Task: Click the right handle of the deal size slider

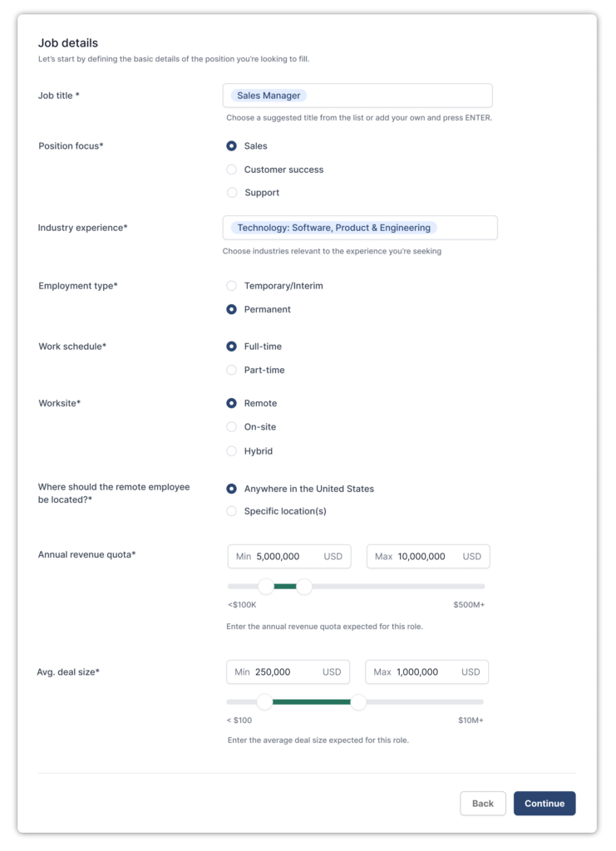Action: click(x=358, y=702)
